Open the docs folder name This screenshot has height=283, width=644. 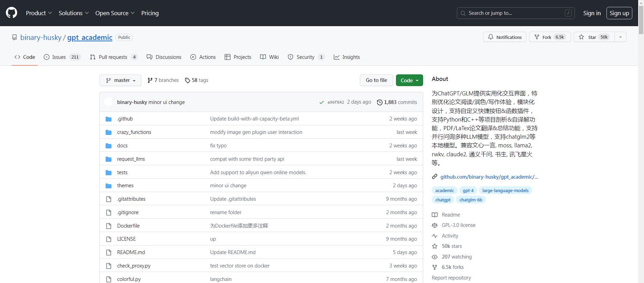122,146
